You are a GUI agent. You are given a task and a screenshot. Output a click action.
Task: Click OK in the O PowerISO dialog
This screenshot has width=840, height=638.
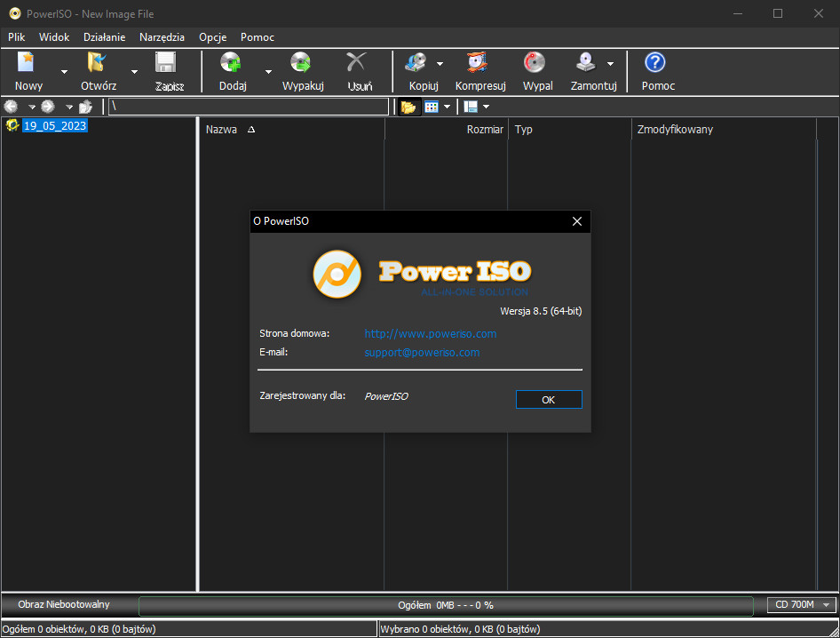point(549,400)
